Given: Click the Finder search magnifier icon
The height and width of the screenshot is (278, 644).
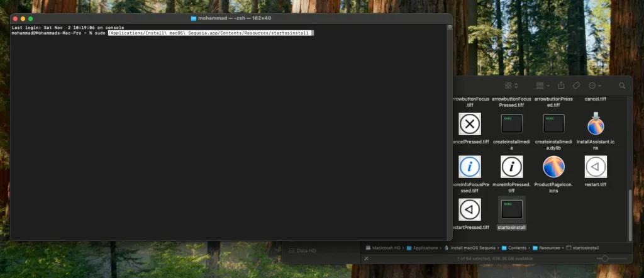Looking at the screenshot, I should pyautogui.click(x=622, y=86).
